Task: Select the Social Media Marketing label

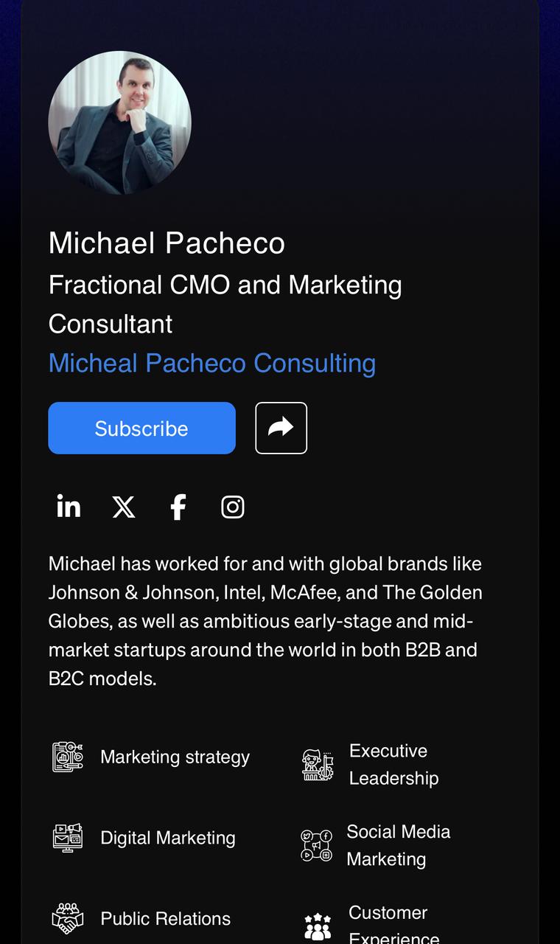Action: click(x=399, y=845)
